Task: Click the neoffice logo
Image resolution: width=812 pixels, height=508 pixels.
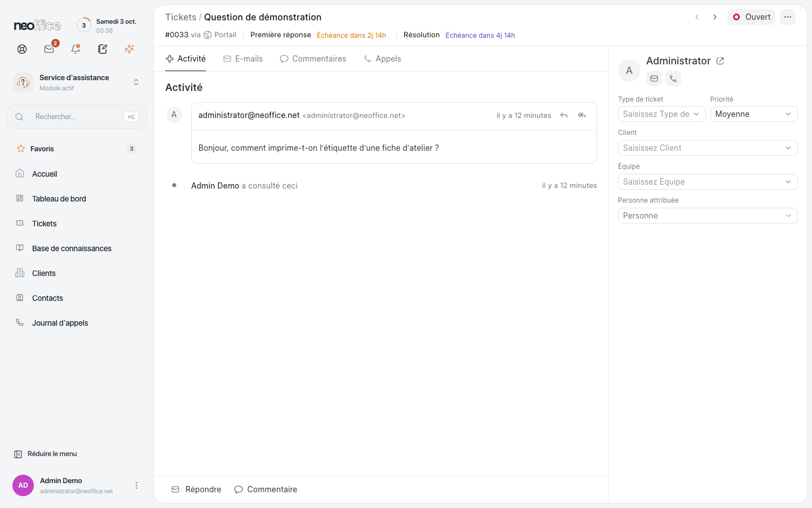Action: (37, 25)
